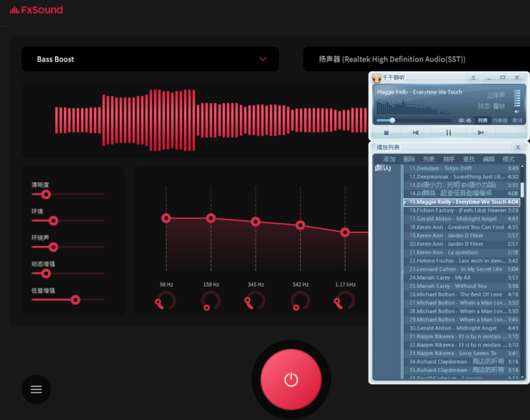Screen dimensions: 530x420
Task: Select the 158 Hz EQ band point
Action: tap(211, 218)
